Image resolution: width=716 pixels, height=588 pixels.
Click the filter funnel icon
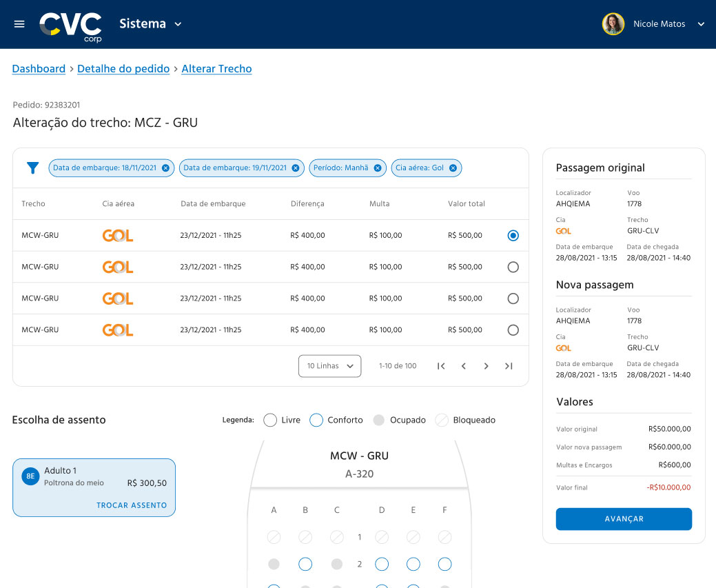[32, 168]
